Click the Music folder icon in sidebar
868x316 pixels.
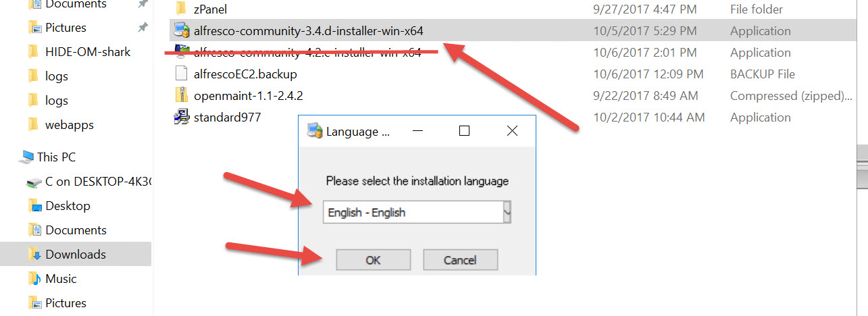pyautogui.click(x=35, y=279)
